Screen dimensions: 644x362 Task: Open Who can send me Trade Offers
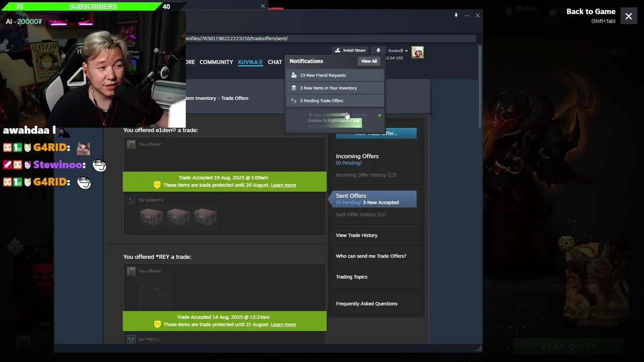pyautogui.click(x=371, y=256)
